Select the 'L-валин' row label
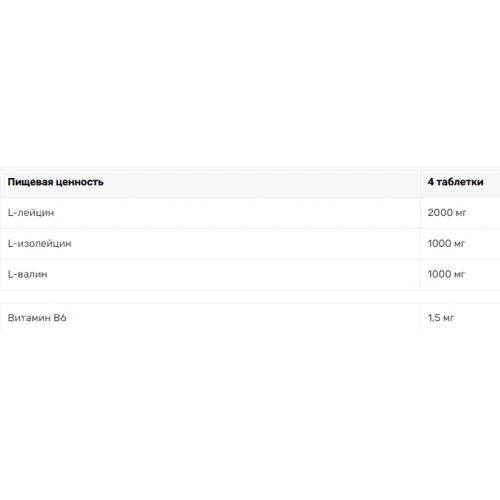Viewport: 500px width, 500px height. click(x=27, y=274)
